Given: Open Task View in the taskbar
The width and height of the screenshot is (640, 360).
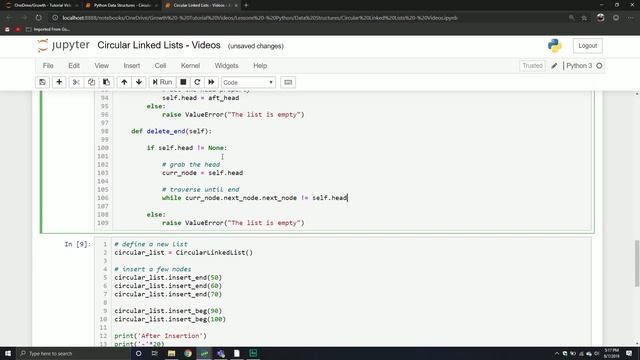Looking at the screenshot, I should 155,353.
